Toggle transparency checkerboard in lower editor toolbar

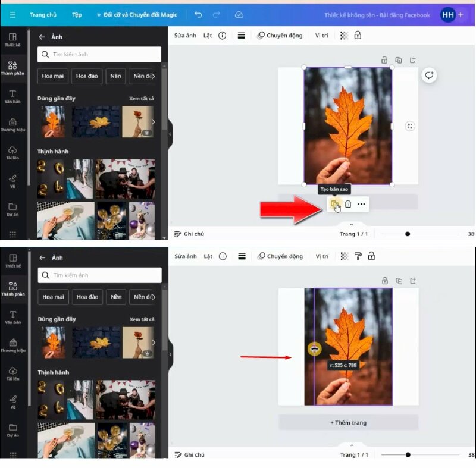(x=344, y=256)
